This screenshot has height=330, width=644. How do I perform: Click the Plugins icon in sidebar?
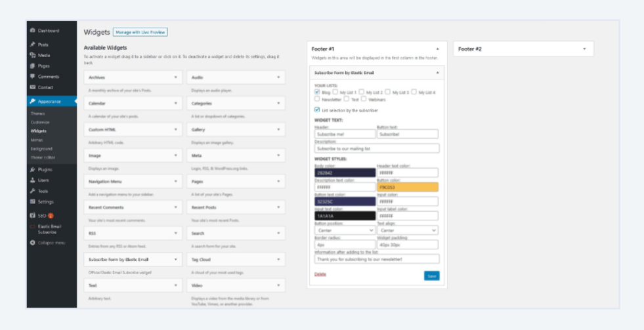tap(33, 169)
